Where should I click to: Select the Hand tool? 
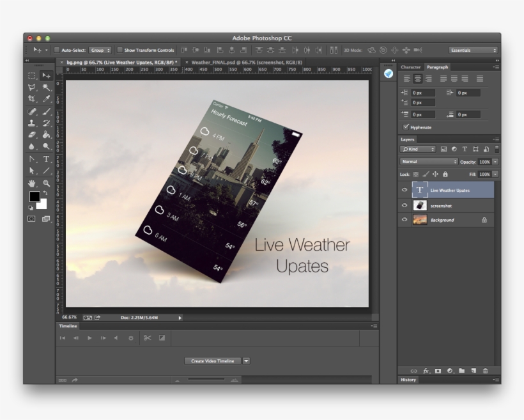point(31,183)
